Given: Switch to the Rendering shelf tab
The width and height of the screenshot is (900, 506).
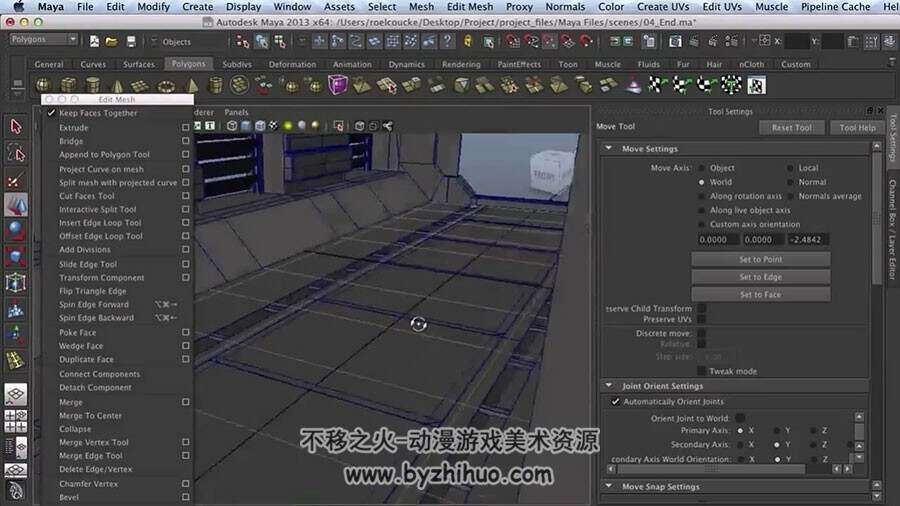Looking at the screenshot, I should (x=461, y=64).
